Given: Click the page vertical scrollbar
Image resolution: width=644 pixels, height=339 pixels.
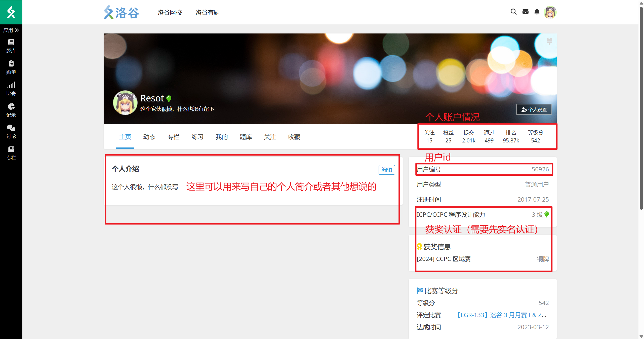Looking at the screenshot, I should pyautogui.click(x=641, y=108).
